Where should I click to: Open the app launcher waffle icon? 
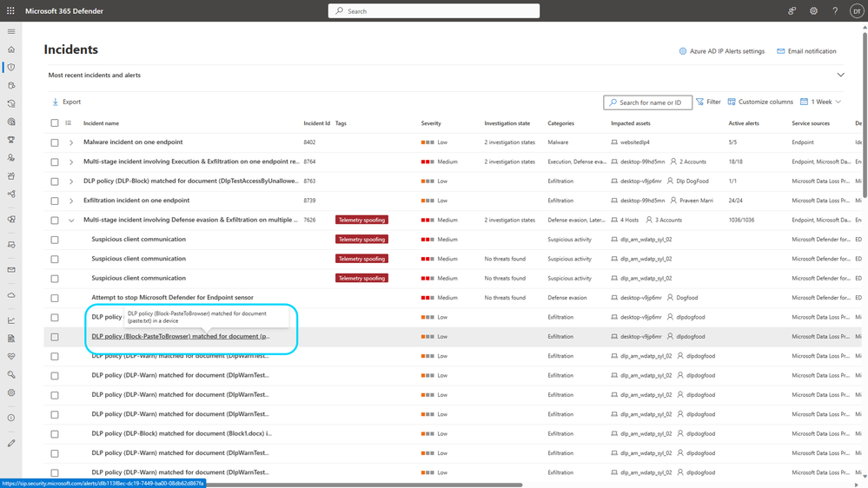click(10, 10)
